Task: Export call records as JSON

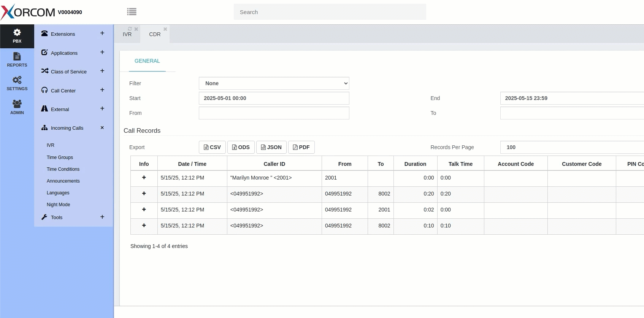Action: 271,147
